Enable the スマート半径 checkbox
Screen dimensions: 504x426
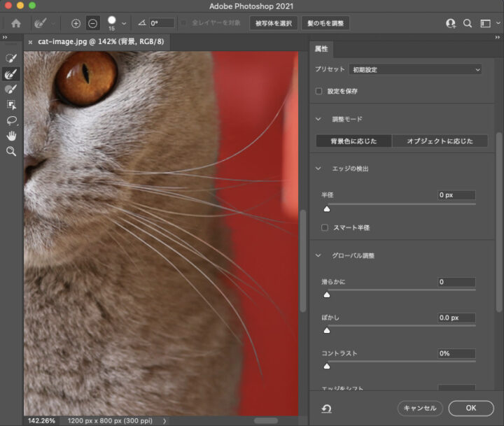click(x=325, y=227)
